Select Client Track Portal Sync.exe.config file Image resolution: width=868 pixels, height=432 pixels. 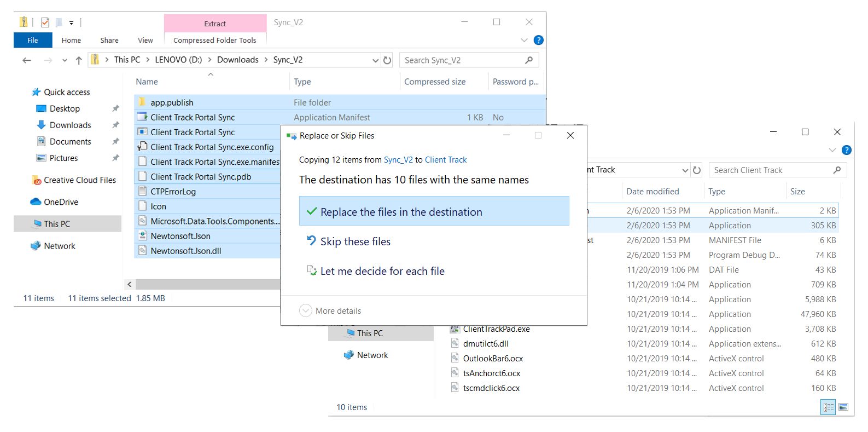pyautogui.click(x=212, y=147)
